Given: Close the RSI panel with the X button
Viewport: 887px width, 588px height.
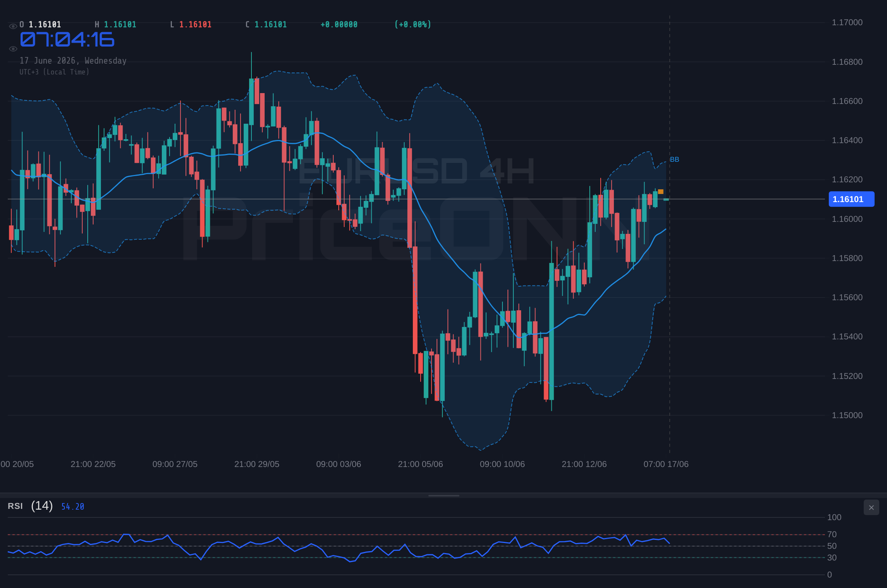Looking at the screenshot, I should 871,507.
